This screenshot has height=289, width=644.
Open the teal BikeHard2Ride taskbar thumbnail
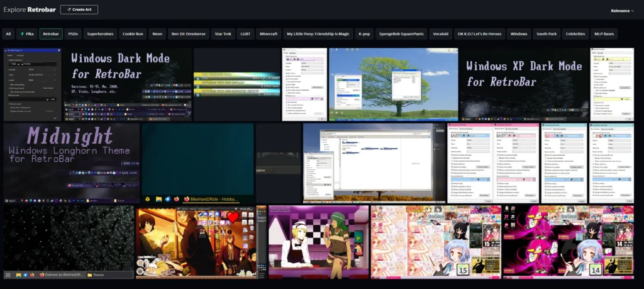[197, 163]
